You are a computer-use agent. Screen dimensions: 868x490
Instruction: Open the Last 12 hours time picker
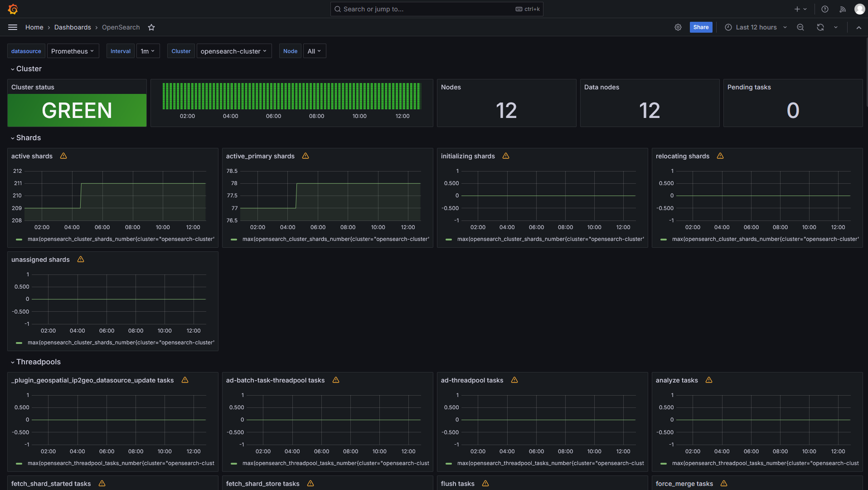pos(756,27)
